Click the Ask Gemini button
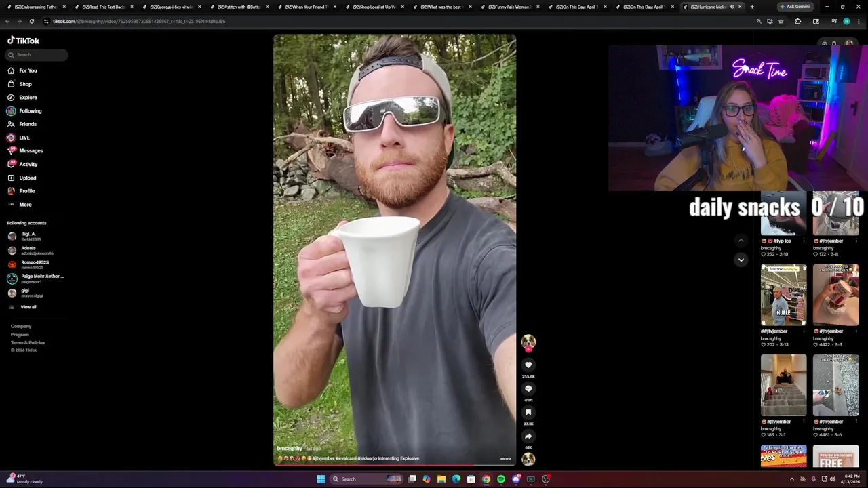The width and height of the screenshot is (868, 488). click(x=795, y=7)
